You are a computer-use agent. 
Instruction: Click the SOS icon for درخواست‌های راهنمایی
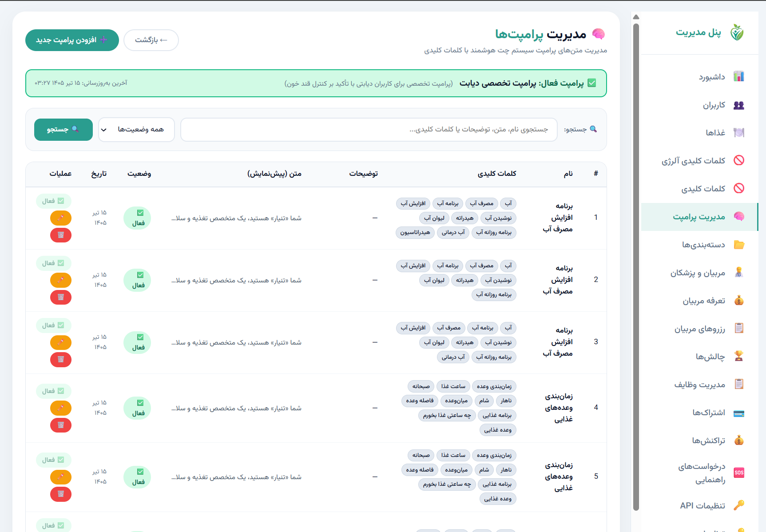[739, 472]
